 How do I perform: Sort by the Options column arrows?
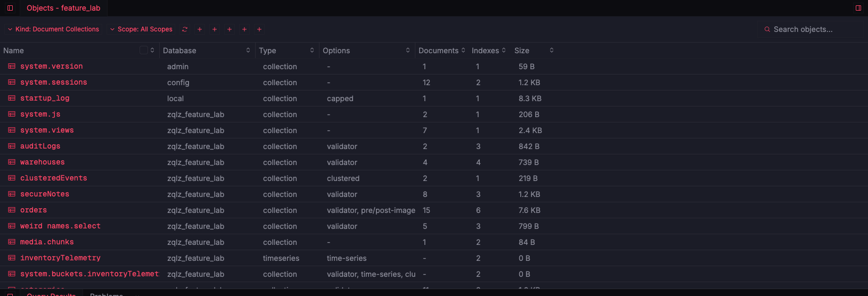coord(408,50)
